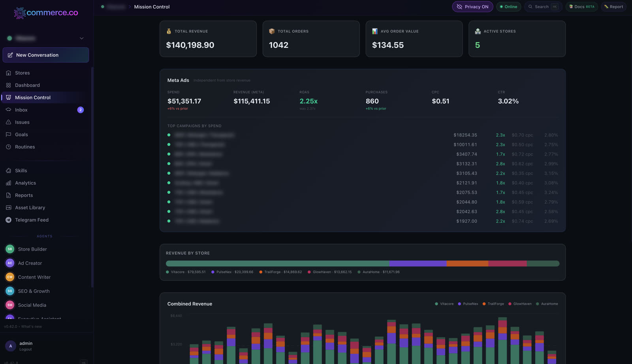
Task: Click the Revenue (Meta) value $115,411.15
Action: pos(252,101)
